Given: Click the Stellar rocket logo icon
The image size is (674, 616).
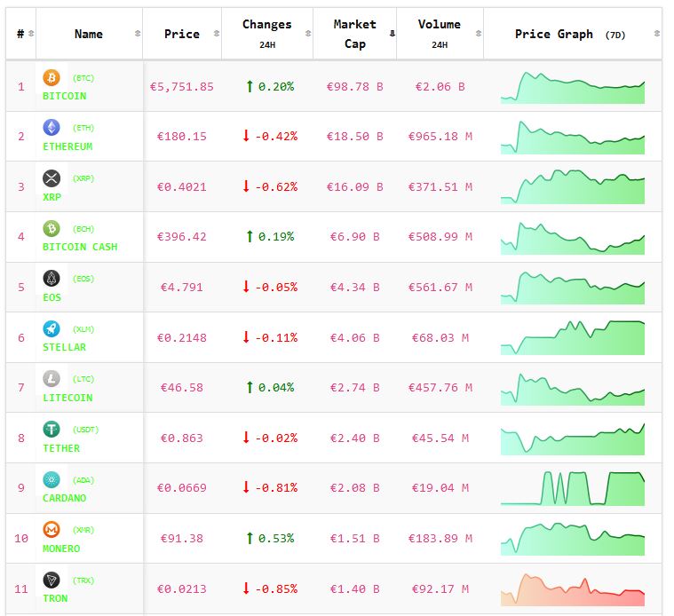Looking at the screenshot, I should coord(52,329).
